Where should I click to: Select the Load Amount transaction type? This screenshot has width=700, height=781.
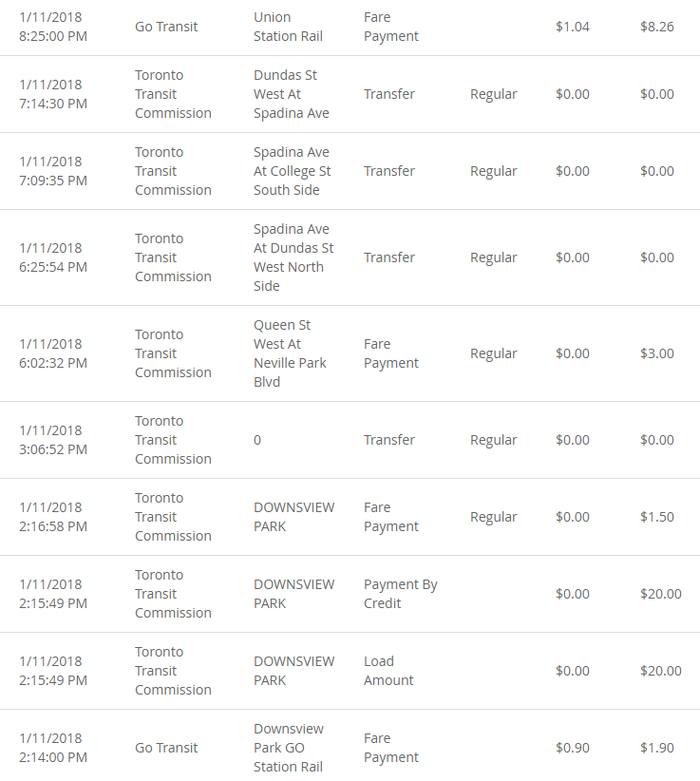point(388,671)
